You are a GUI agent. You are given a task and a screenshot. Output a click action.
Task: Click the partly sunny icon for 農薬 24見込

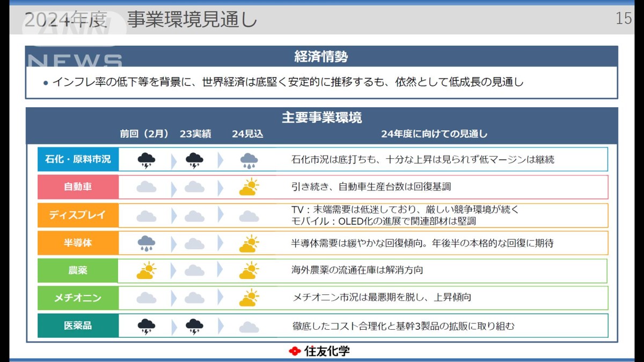pos(249,270)
